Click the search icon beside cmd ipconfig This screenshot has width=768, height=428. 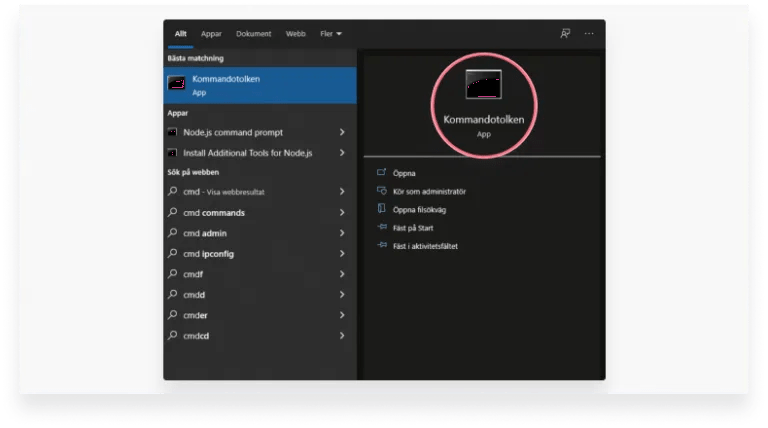(172, 253)
